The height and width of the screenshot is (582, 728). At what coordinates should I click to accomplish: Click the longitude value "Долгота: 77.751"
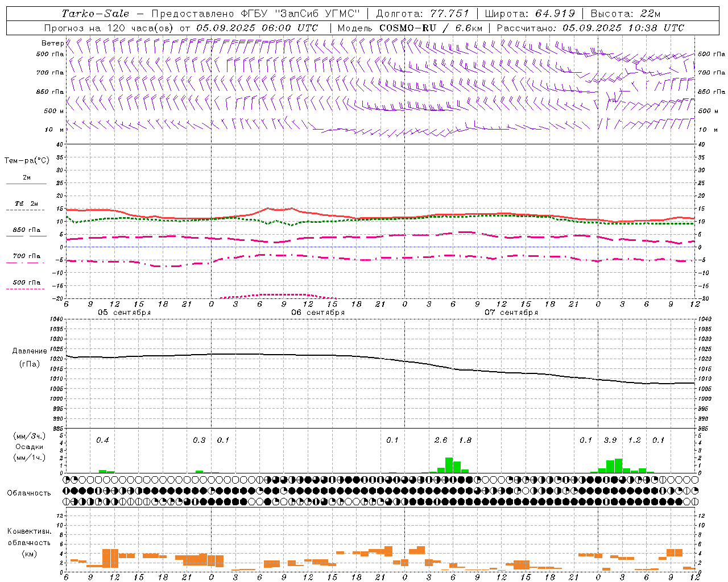(x=423, y=14)
